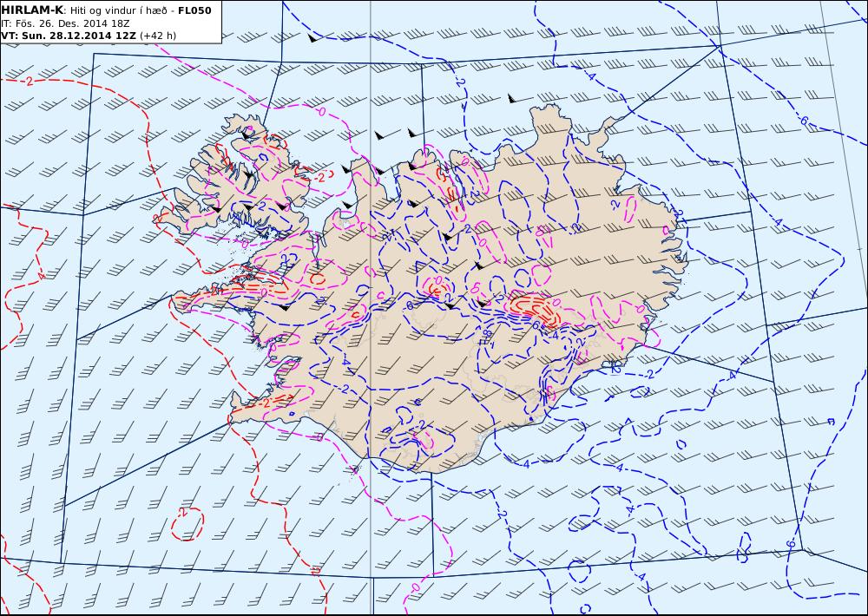This screenshot has width=868, height=616.
Task: Click the 'VT: Sun. 28.12.2014 12Z' valid time
Action: [69, 36]
